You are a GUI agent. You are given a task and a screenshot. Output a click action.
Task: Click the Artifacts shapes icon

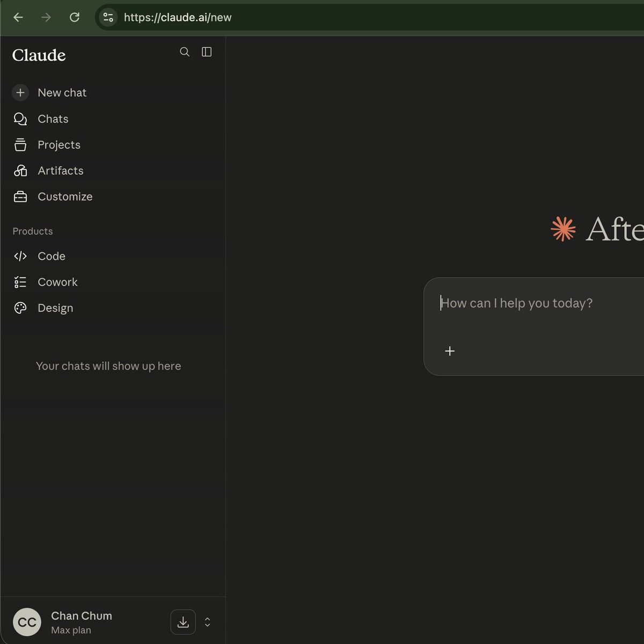[x=20, y=171]
